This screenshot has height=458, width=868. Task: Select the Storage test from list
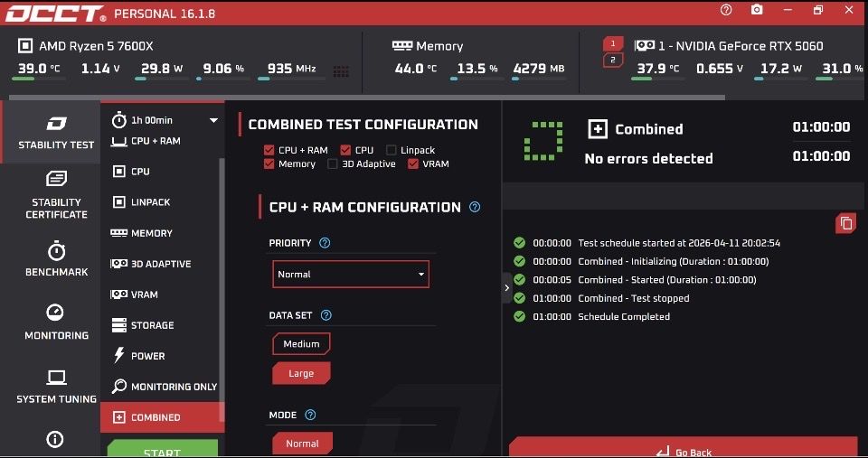pyautogui.click(x=152, y=325)
